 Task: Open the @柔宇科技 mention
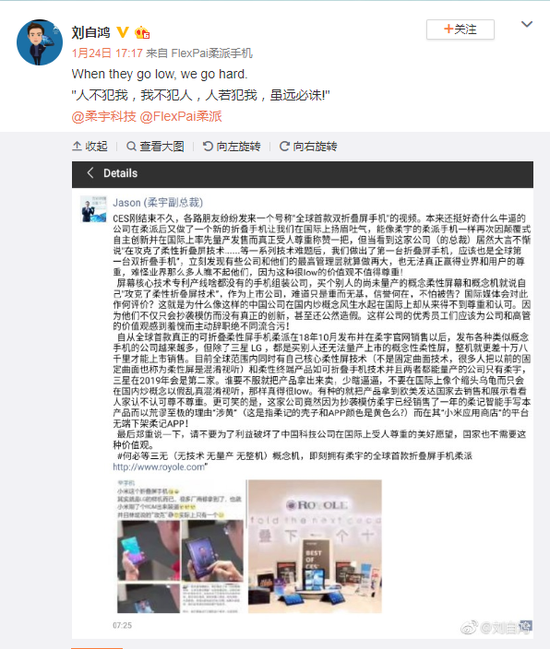[x=104, y=116]
